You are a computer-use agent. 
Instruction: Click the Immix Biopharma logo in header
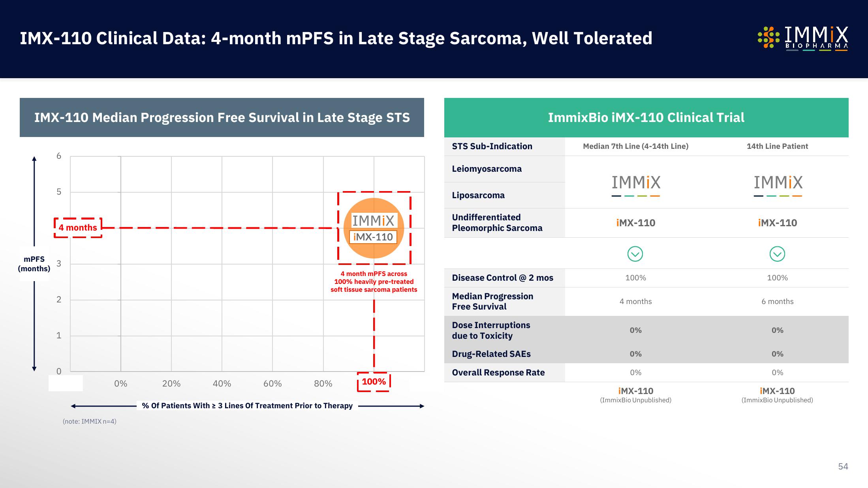[x=802, y=38]
